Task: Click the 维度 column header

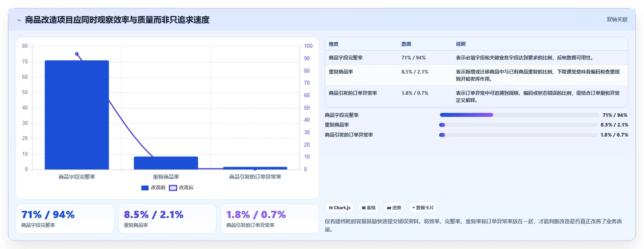Action: click(x=334, y=44)
